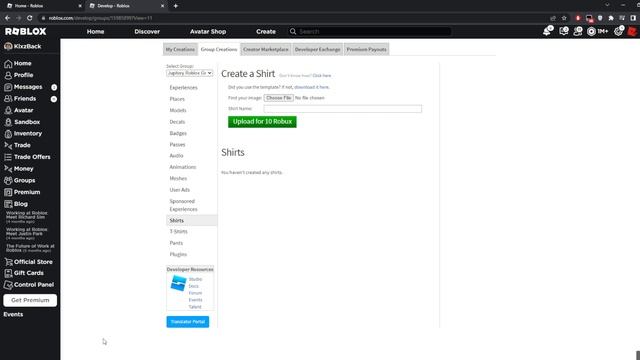Click the browser address bar
Screen dimensions: 640x360
pos(294,18)
